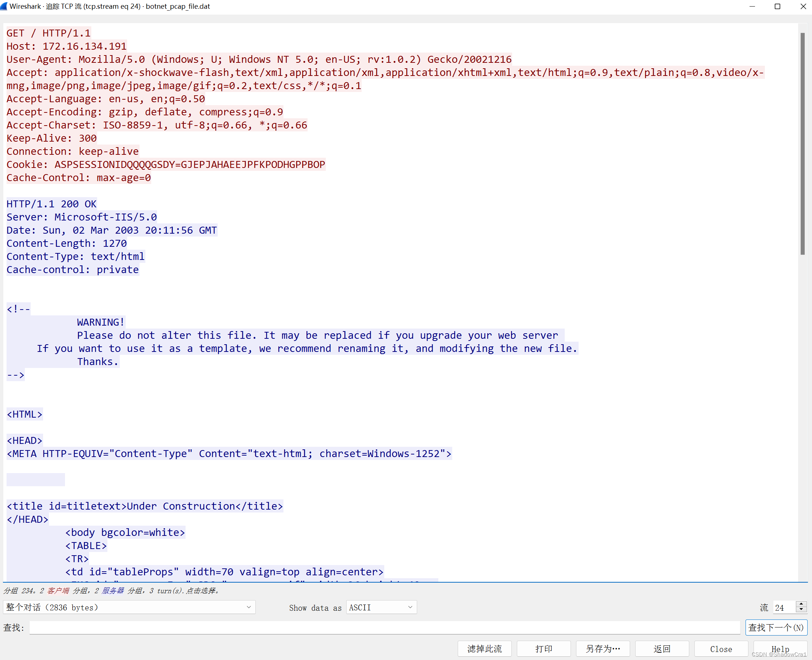Click the 'WARNING!' comment text

click(x=101, y=322)
